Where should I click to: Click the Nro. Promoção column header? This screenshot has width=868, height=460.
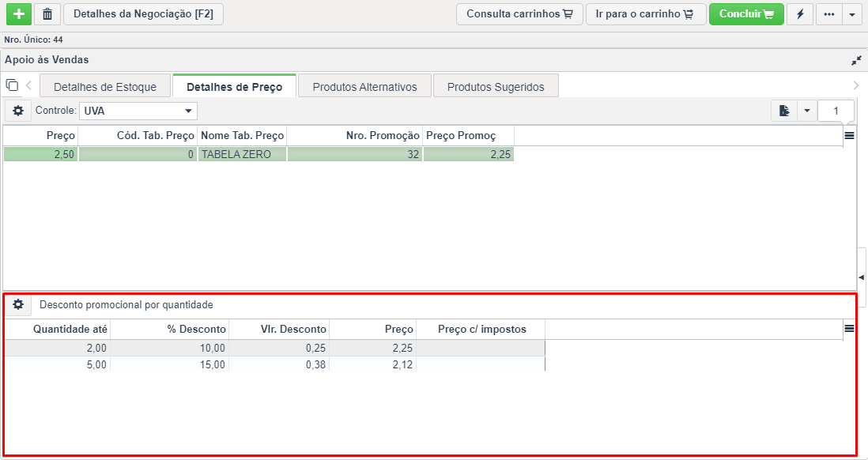click(x=355, y=136)
